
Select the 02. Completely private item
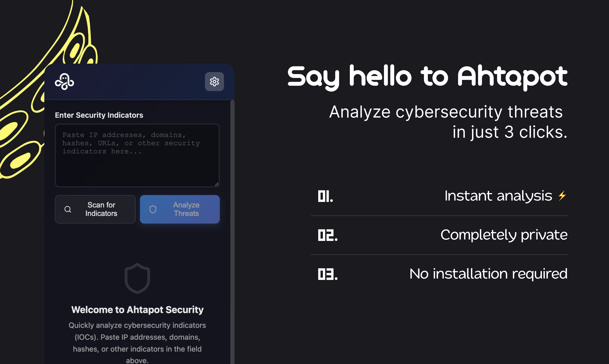point(439,235)
